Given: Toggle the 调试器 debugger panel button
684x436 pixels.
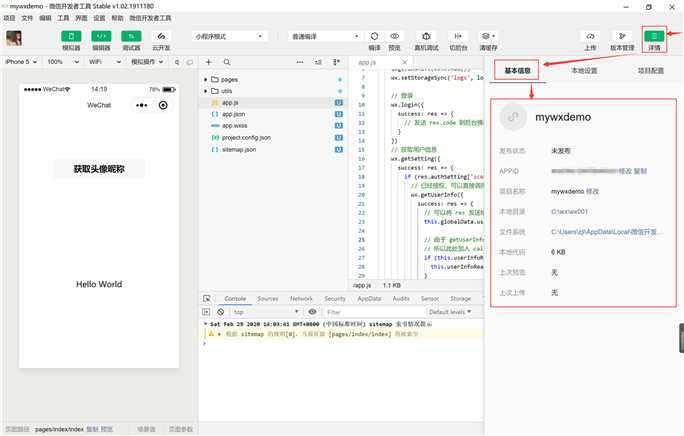Looking at the screenshot, I should [131, 36].
